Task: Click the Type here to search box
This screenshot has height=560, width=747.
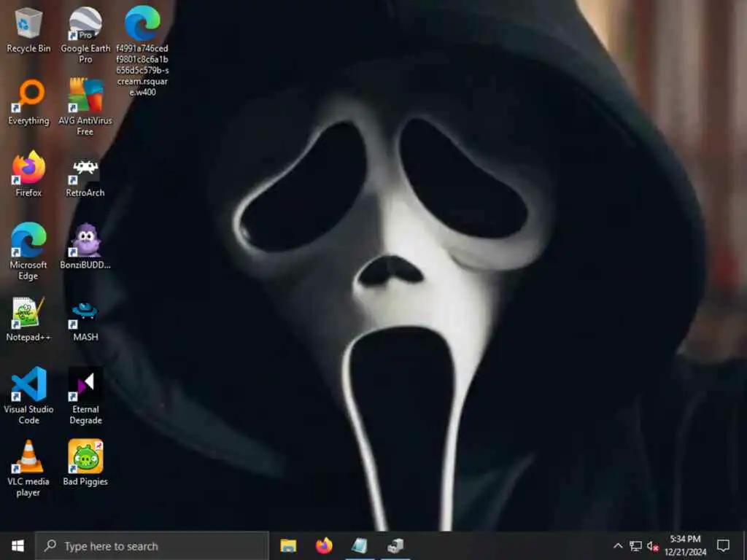Action: click(152, 545)
